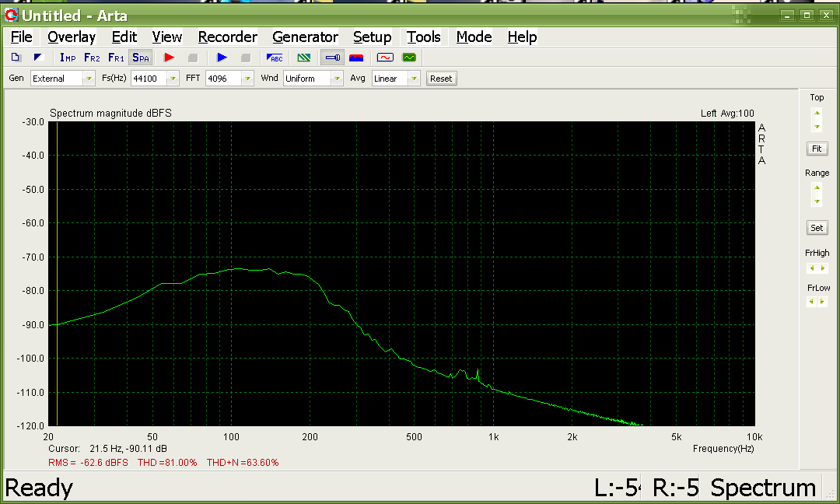The width and height of the screenshot is (840, 504).
Task: Select the Spa spectrum analyzer mode
Action: point(140,58)
